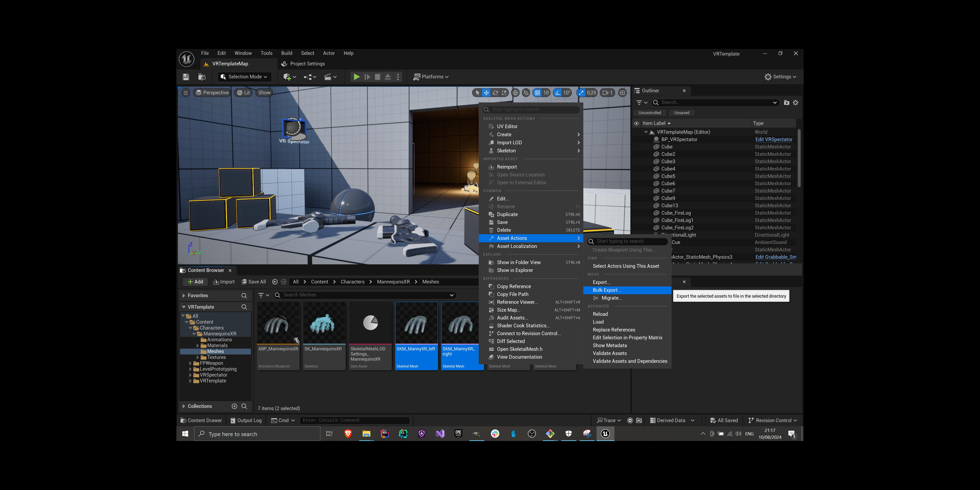Image resolution: width=980 pixels, height=490 pixels.
Task: Click the SKM_MannyXR_left asset thumbnail
Action: (416, 323)
